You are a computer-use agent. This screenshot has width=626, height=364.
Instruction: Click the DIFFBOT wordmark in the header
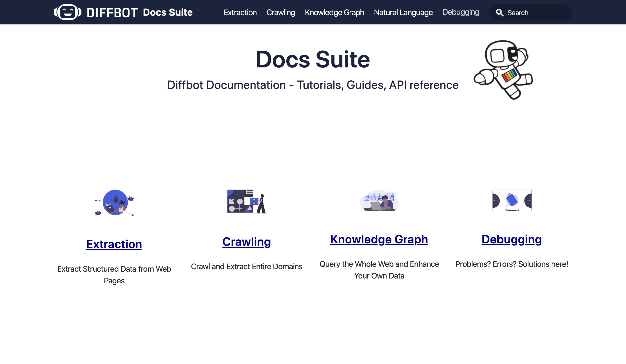(112, 13)
